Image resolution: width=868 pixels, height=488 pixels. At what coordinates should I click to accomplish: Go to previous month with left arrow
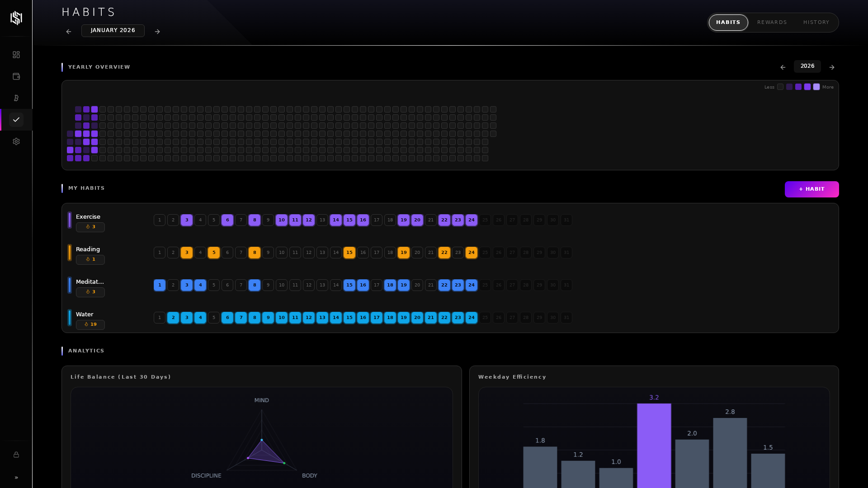click(68, 31)
